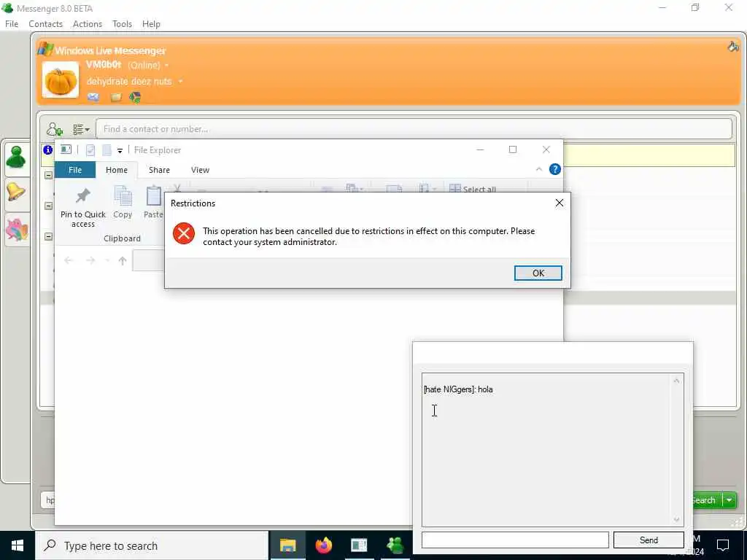This screenshot has height=560, width=747.
Task: Click the Windows Start button
Action: [x=18, y=545]
